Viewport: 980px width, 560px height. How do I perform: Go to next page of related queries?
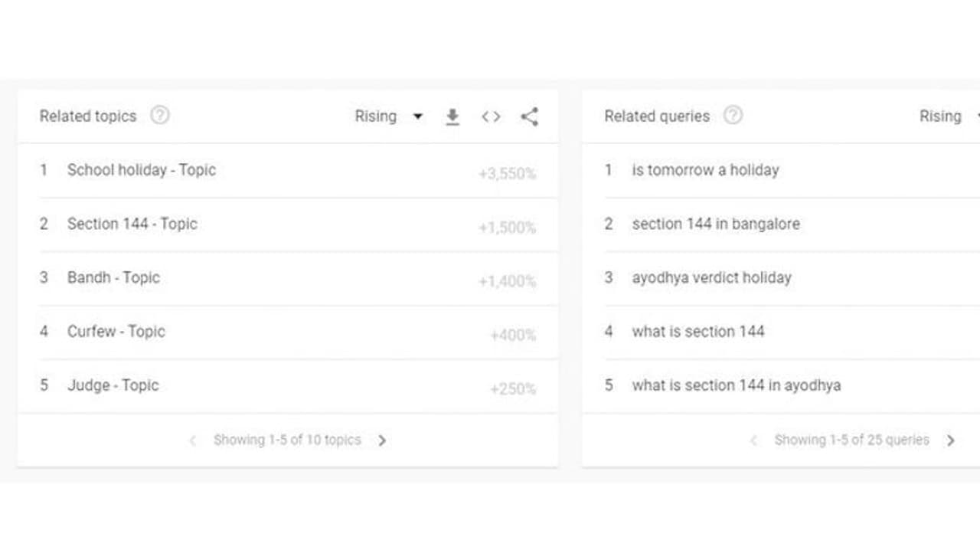[x=950, y=440]
